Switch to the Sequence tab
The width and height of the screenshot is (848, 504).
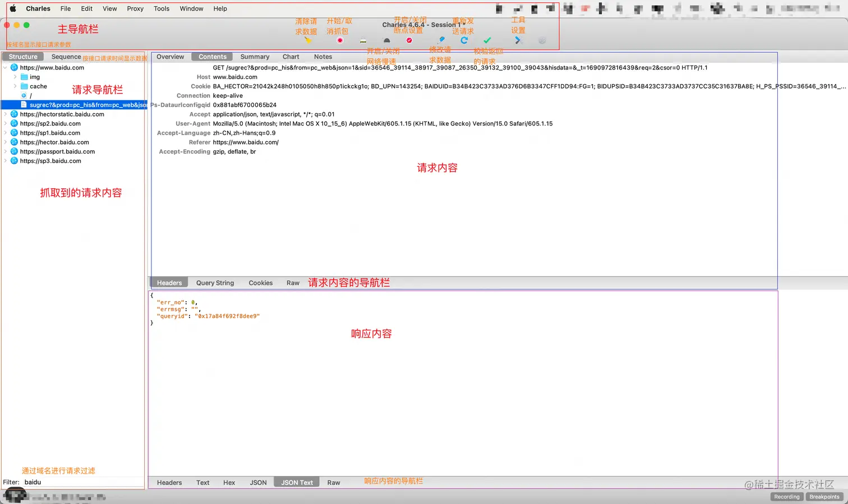(66, 57)
